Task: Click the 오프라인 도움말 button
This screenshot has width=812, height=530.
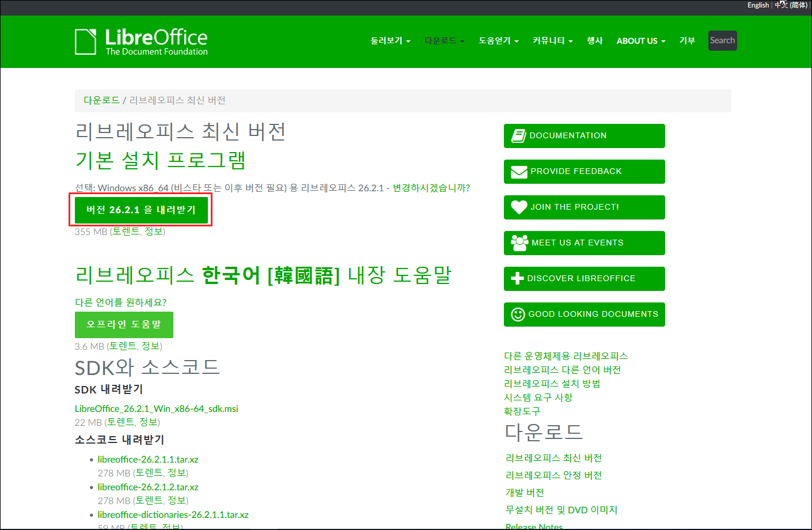Action: pyautogui.click(x=124, y=325)
